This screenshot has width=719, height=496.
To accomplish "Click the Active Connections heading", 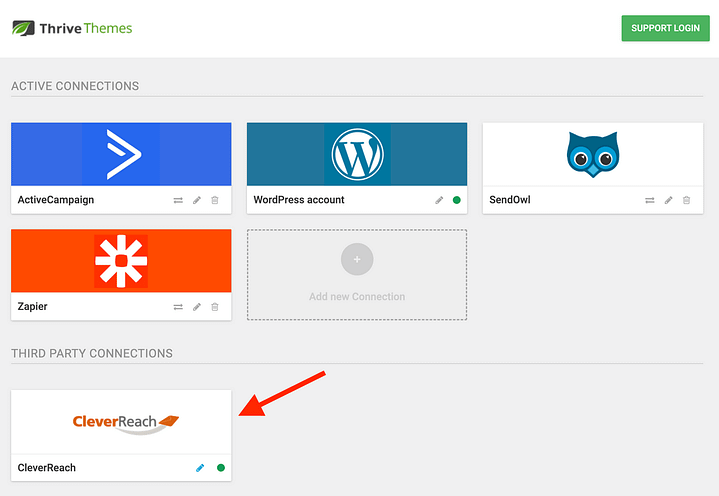I will point(75,86).
